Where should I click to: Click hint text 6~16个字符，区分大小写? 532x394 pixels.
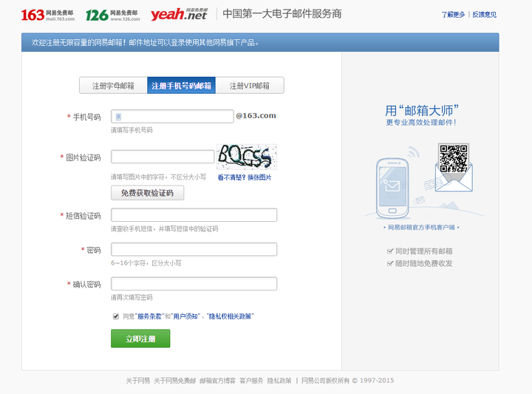pyautogui.click(x=146, y=263)
